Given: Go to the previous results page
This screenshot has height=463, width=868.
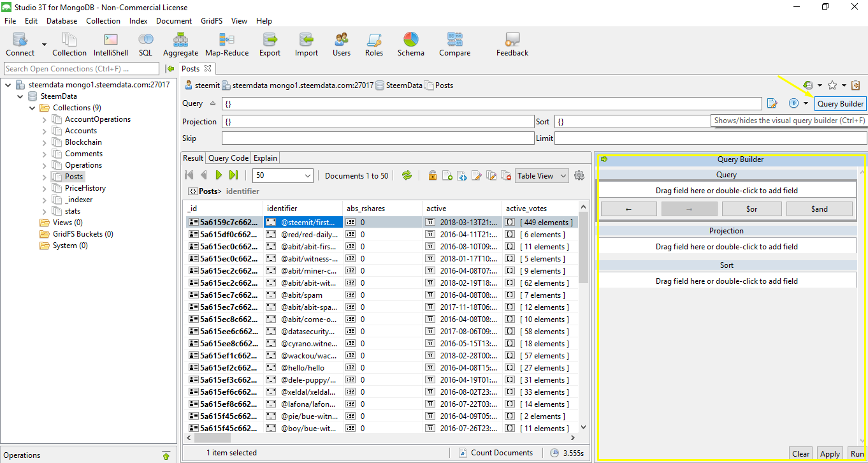Looking at the screenshot, I should coord(204,175).
